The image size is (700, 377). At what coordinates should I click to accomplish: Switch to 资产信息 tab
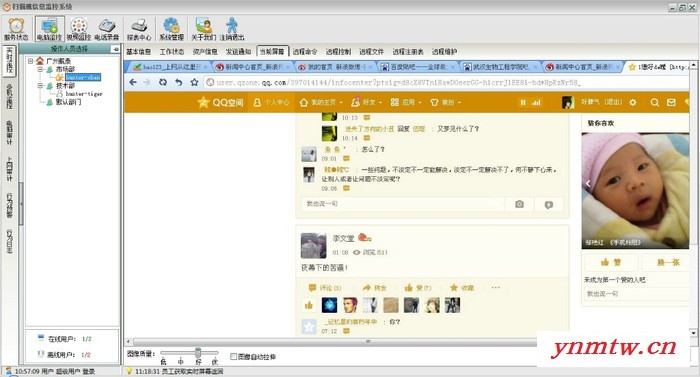tap(205, 52)
